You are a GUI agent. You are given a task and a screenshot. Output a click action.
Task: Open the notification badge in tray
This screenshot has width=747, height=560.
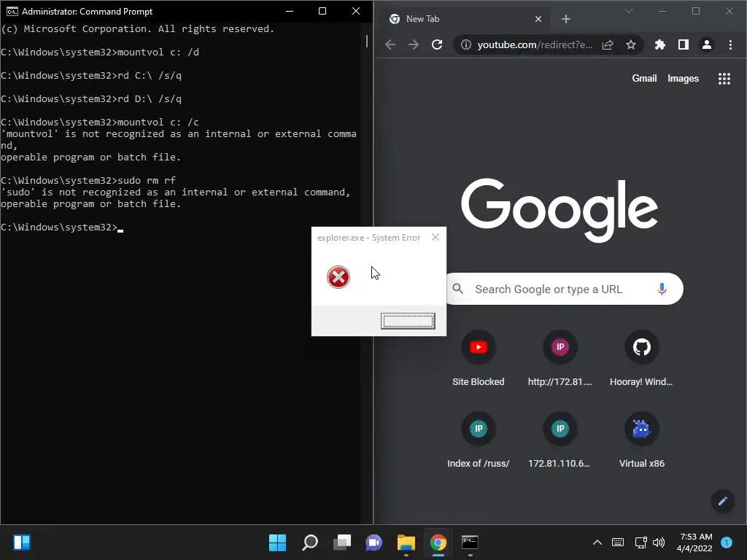[x=727, y=542]
